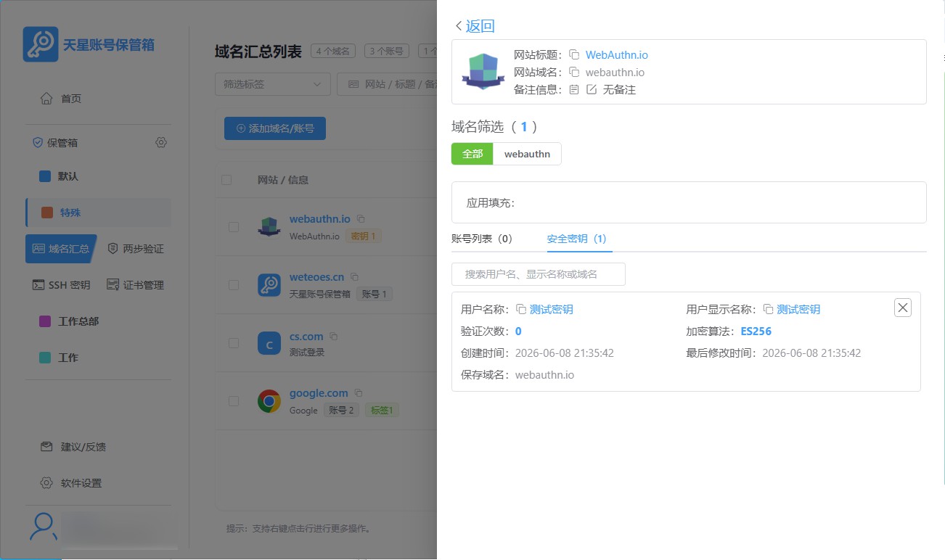Click the 用户显示名称 测试密钥 link
Image resolution: width=945 pixels, height=560 pixels.
coord(798,309)
